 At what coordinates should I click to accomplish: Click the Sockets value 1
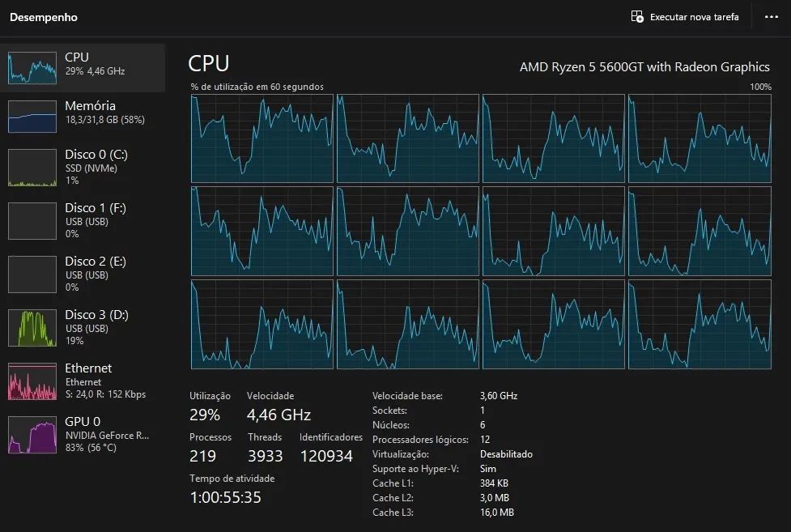pos(483,411)
